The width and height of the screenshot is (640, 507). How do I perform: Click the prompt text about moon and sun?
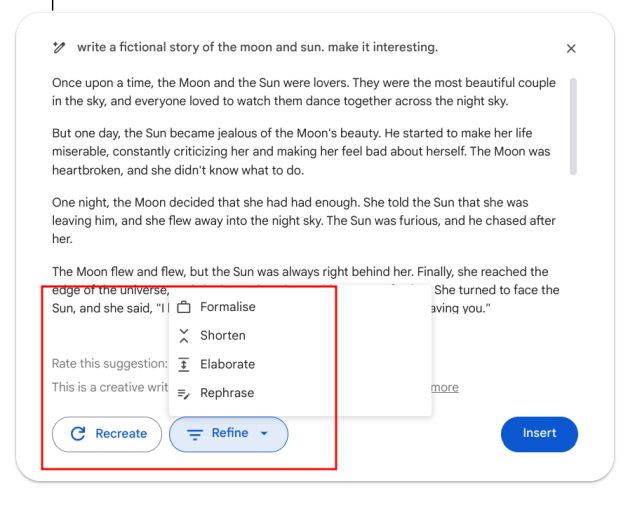(x=257, y=48)
